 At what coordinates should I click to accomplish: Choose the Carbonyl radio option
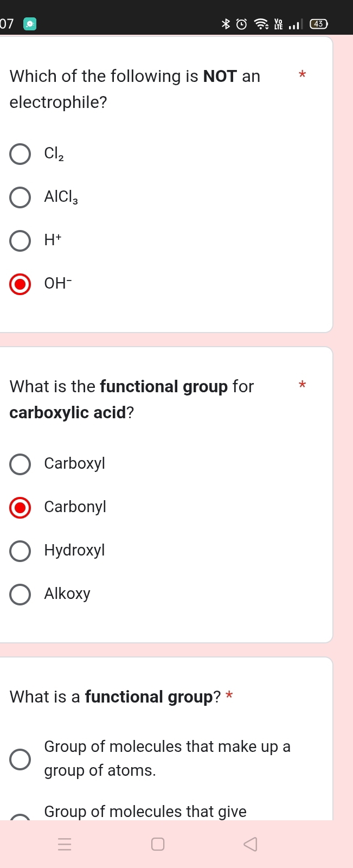tap(20, 508)
